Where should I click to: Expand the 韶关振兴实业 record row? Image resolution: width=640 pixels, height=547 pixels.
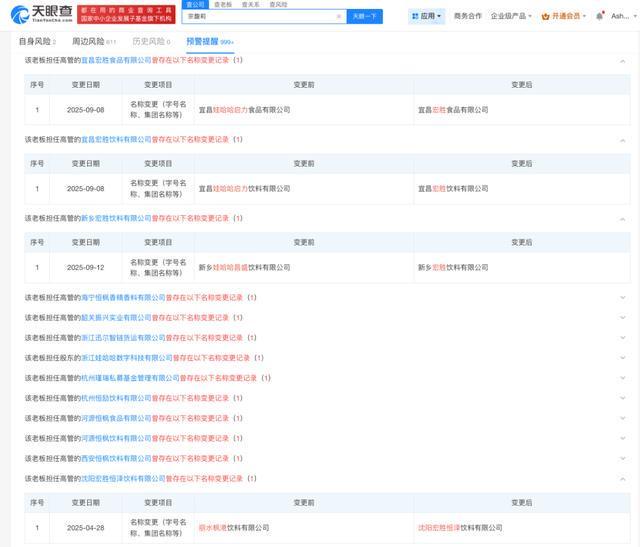tap(623, 318)
